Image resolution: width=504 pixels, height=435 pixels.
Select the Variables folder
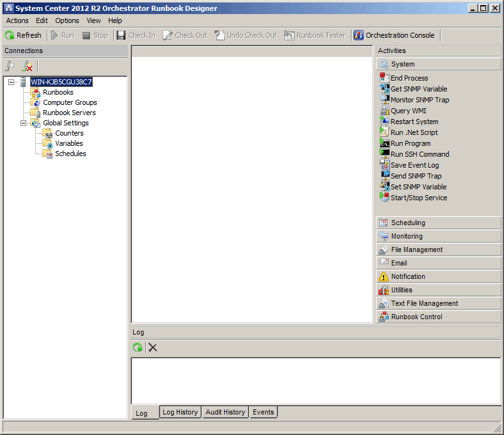[69, 143]
